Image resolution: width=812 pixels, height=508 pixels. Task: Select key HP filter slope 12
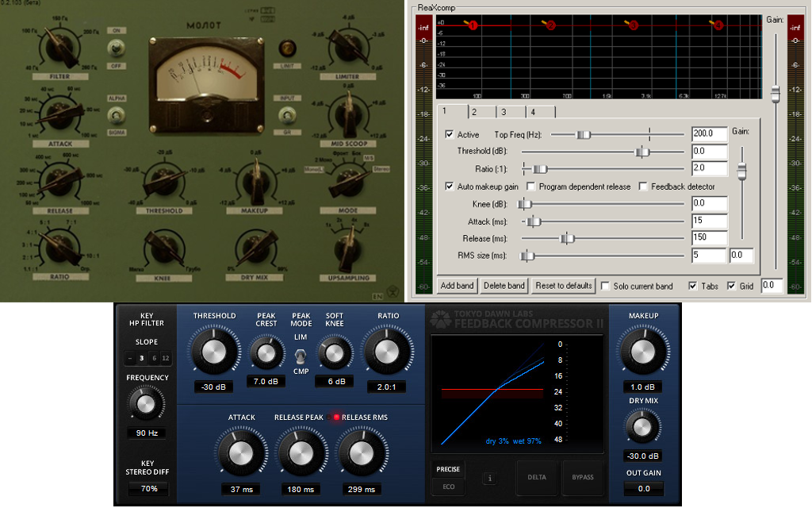[x=165, y=358]
